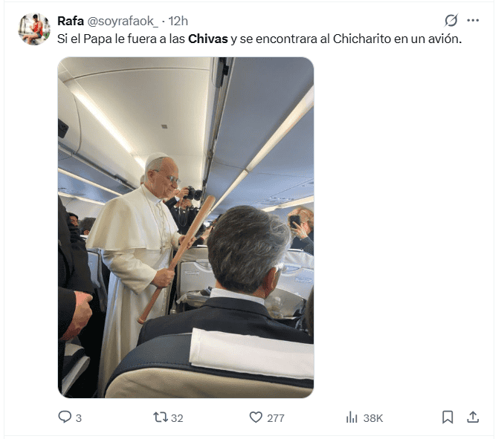Screen dimensions: 504x439
Task: Like the post with the heart icon
Action: tap(256, 417)
